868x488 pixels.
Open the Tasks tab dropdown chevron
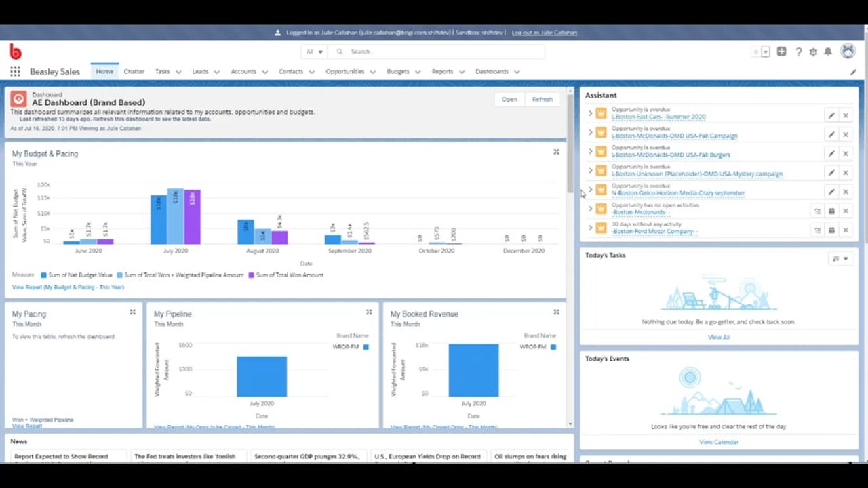pyautogui.click(x=178, y=72)
